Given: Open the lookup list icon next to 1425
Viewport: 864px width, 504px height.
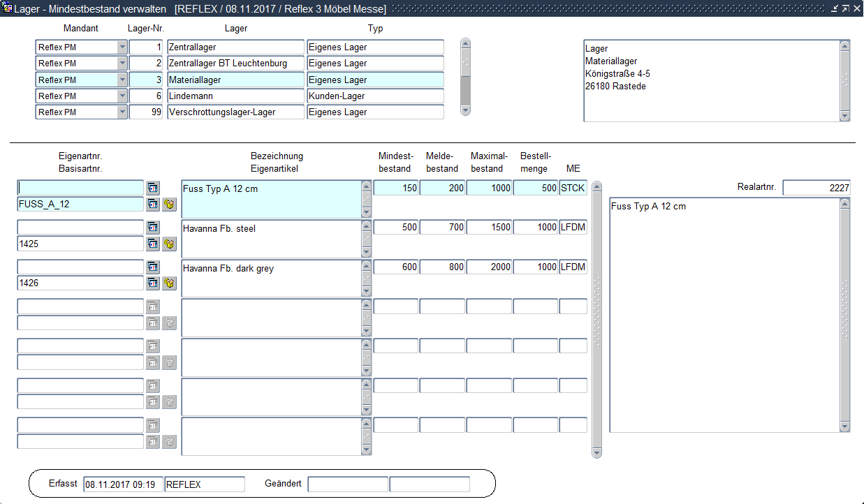Looking at the screenshot, I should [x=153, y=244].
